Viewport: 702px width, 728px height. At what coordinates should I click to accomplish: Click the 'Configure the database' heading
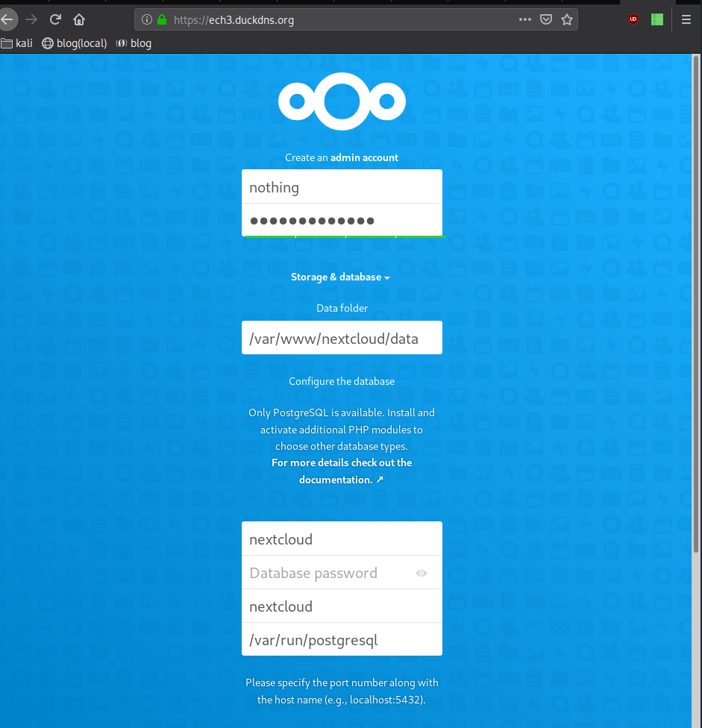pyautogui.click(x=342, y=381)
